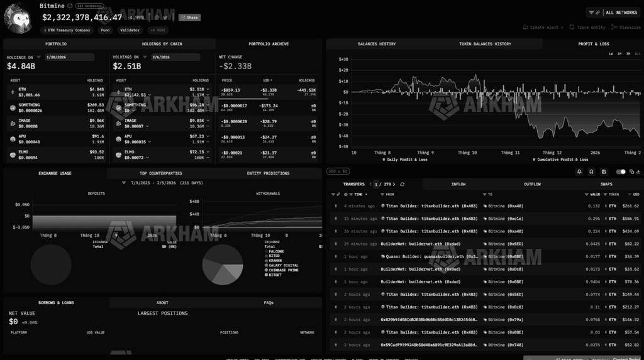This screenshot has width=644, height=360.
Task: Expand the IMAGE $9.03K holdings chevron
Action: tap(208, 121)
